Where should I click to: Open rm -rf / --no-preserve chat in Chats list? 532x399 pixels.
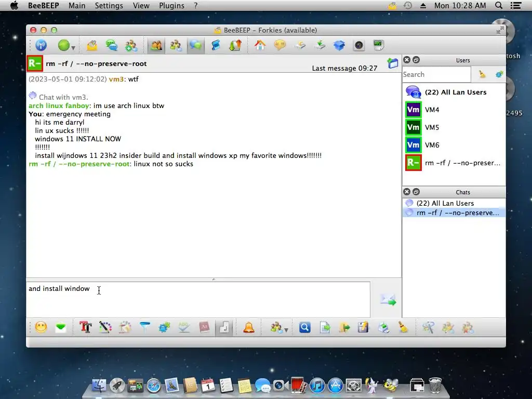(x=454, y=212)
